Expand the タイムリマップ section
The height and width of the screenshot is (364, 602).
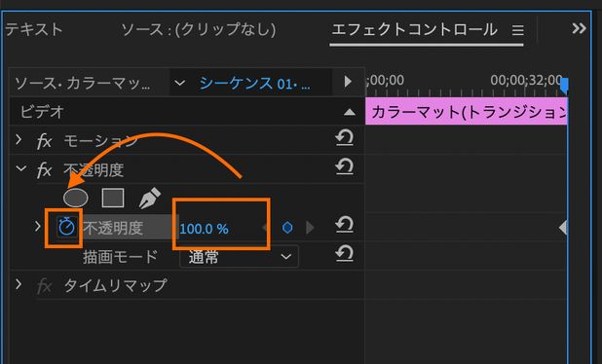pos(19,284)
